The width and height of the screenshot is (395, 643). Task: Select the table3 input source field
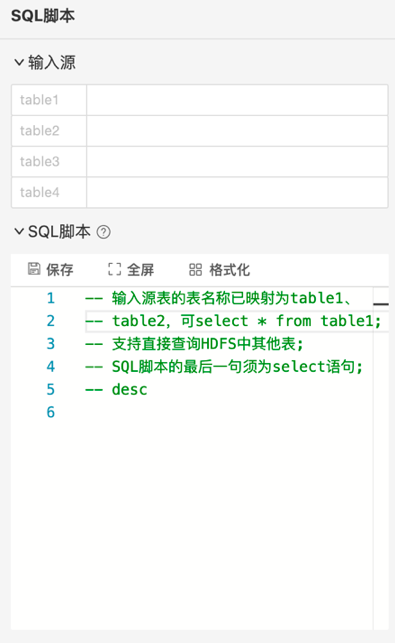[x=237, y=162]
